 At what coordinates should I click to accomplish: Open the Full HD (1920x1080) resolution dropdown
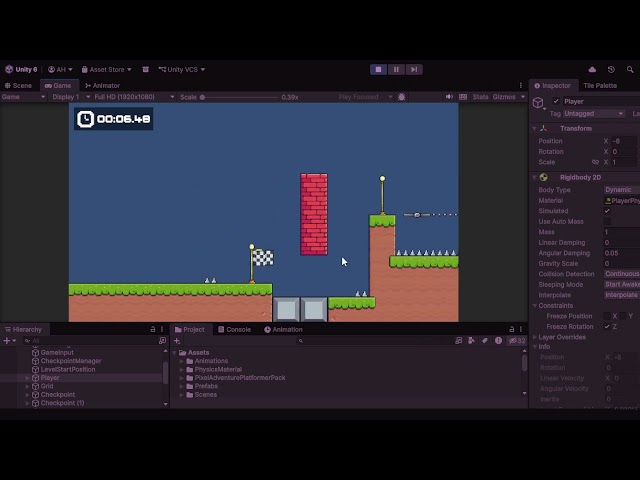coord(134,97)
